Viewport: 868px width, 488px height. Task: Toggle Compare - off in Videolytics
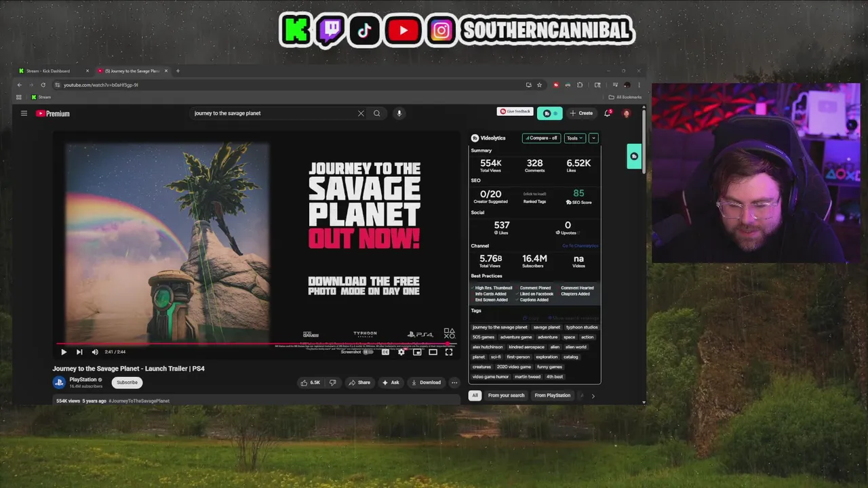541,138
